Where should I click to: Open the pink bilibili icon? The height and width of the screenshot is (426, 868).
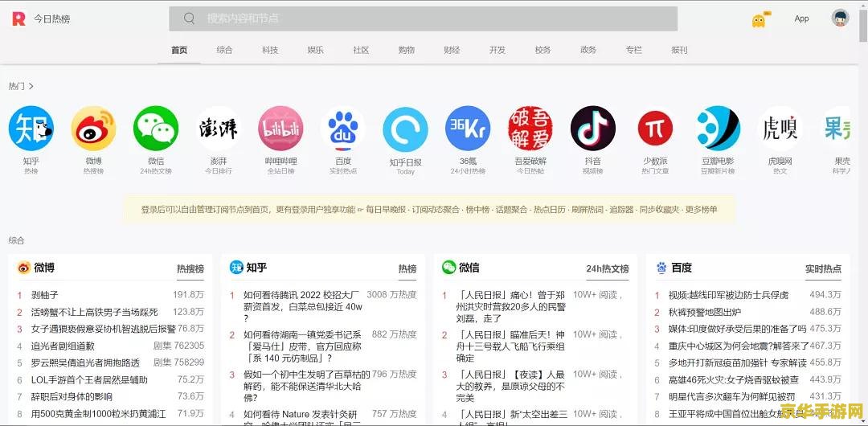(x=280, y=129)
